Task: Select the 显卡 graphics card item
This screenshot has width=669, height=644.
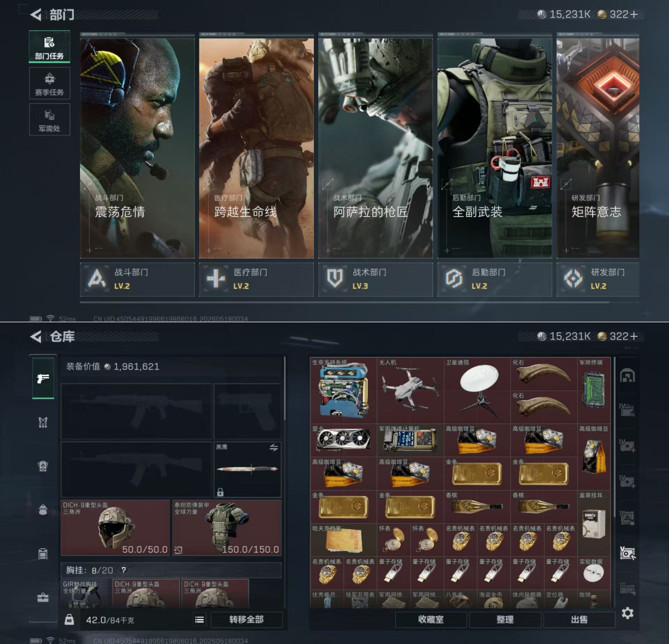Action: 344,440
